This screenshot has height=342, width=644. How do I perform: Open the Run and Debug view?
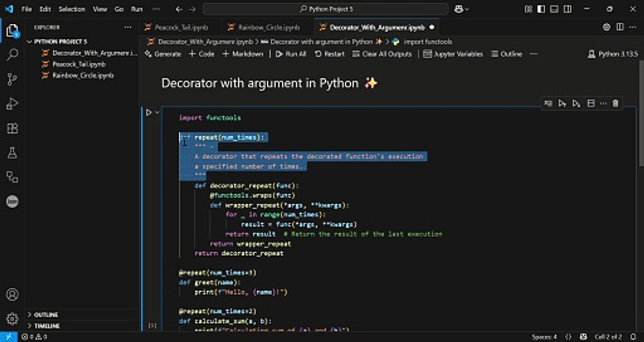12,104
